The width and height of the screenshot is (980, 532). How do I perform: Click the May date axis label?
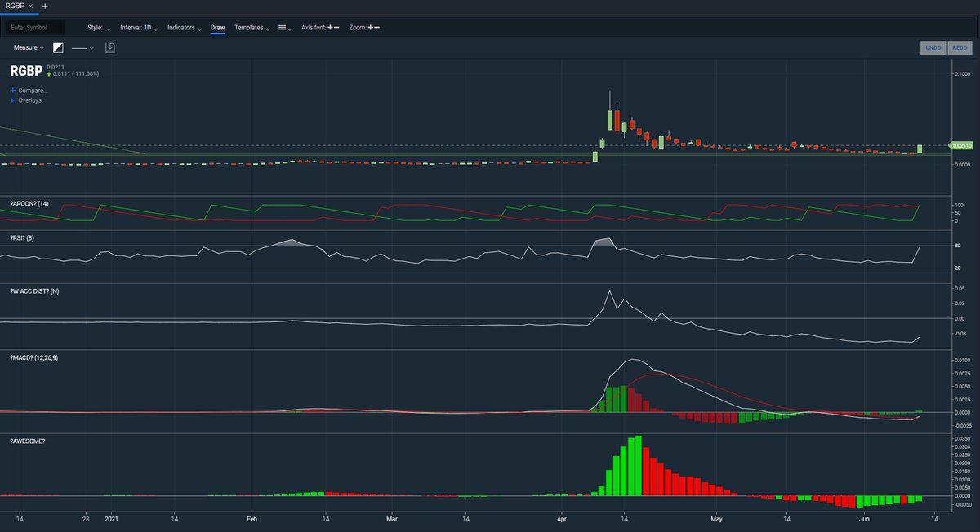pos(716,518)
